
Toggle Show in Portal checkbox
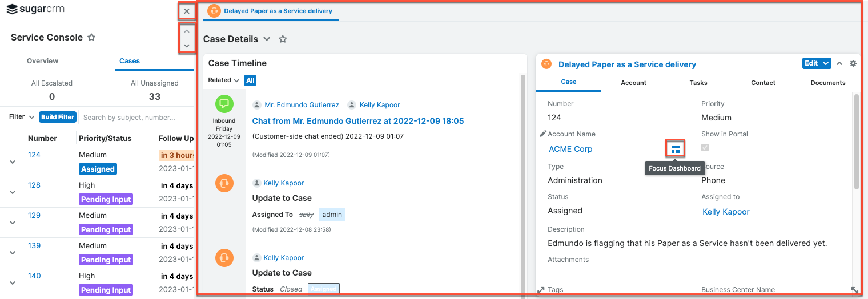pyautogui.click(x=705, y=148)
